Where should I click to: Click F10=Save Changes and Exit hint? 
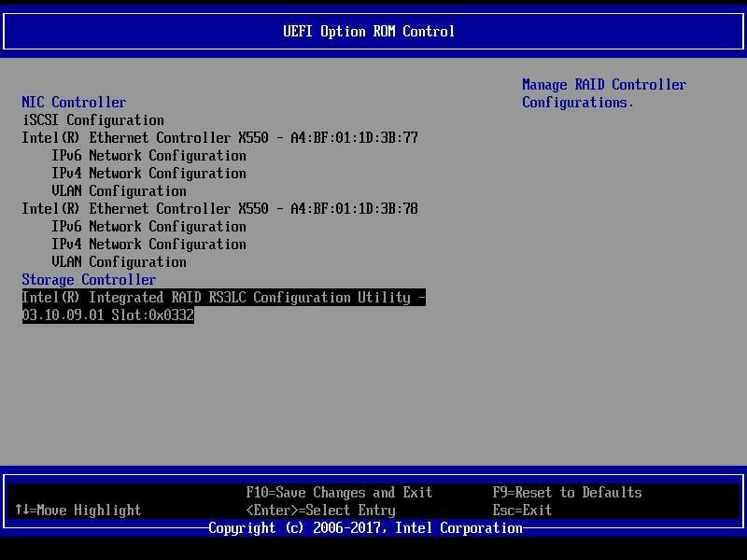click(339, 493)
